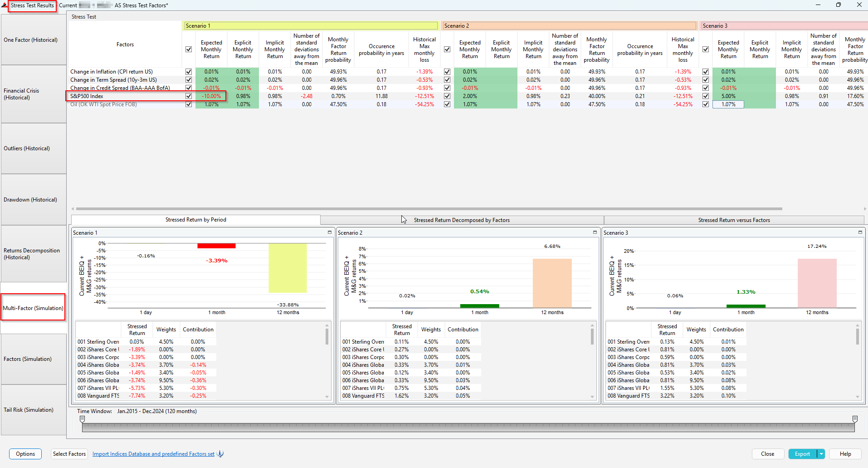The image size is (868, 468).
Task: Uncheck S&P500 Index factor in Scenario 1
Action: [189, 96]
